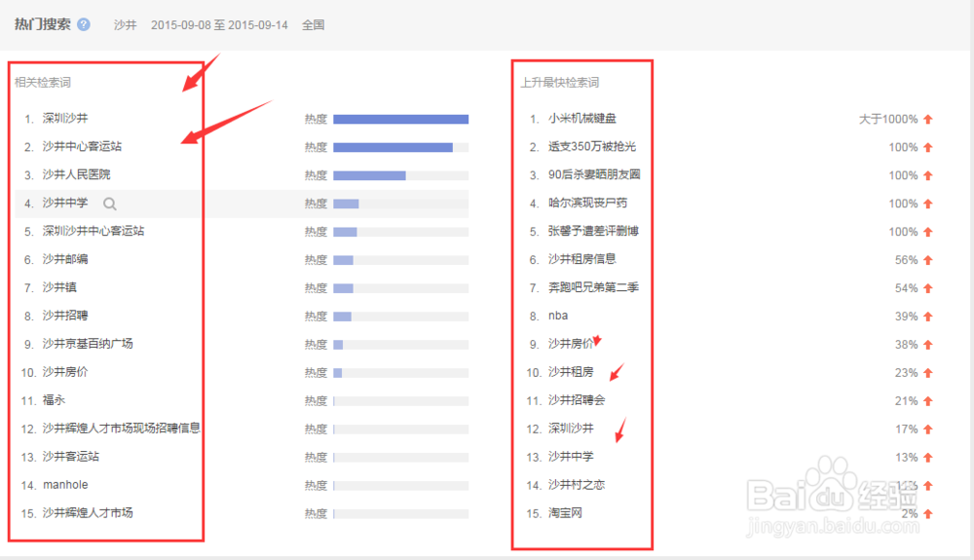The image size is (974, 560).
Task: Click the rising term 沙井村之恋
Action: click(x=577, y=485)
